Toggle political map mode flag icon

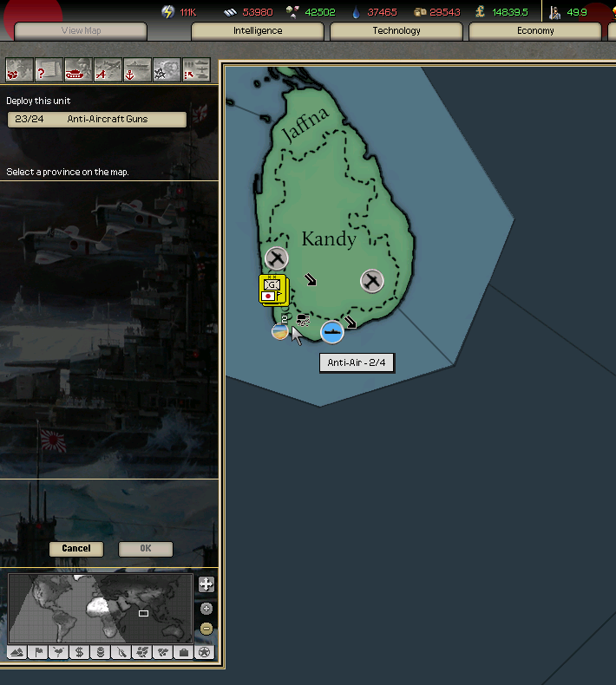click(x=38, y=652)
